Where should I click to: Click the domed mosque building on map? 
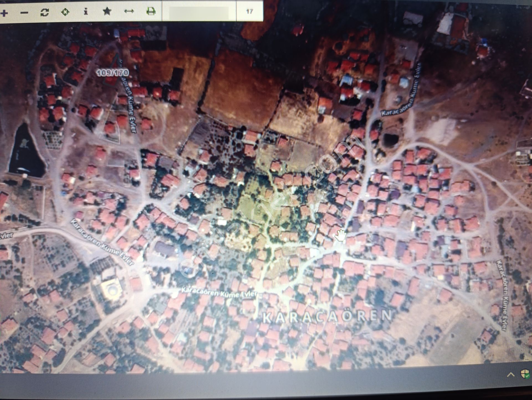pyautogui.click(x=112, y=289)
